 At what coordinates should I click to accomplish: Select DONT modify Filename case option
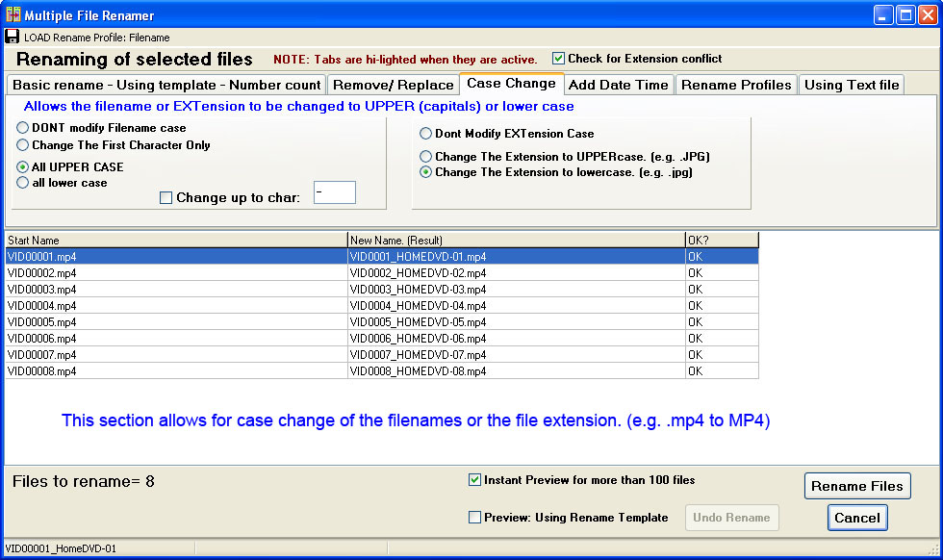23,128
